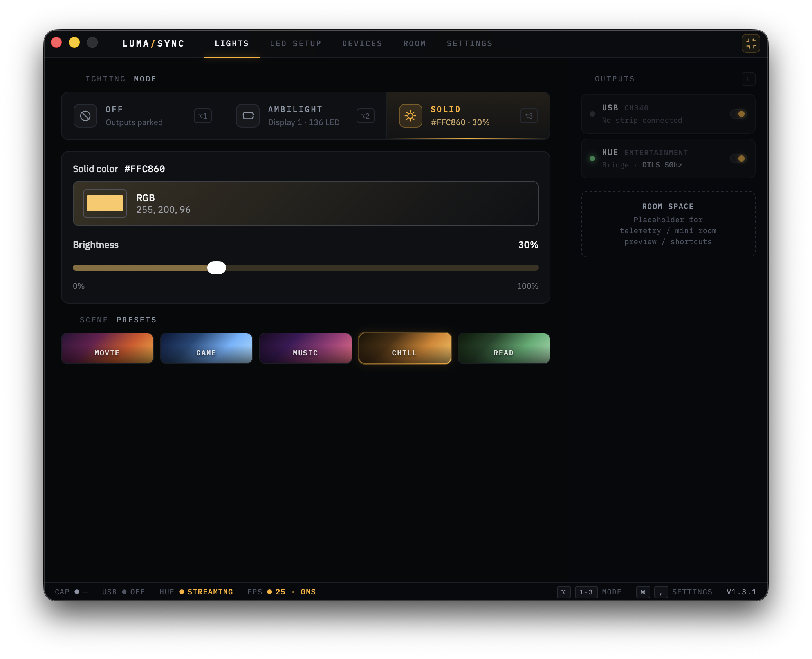Apply the Music scene preset
Image resolution: width=812 pixels, height=659 pixels.
[x=305, y=348]
